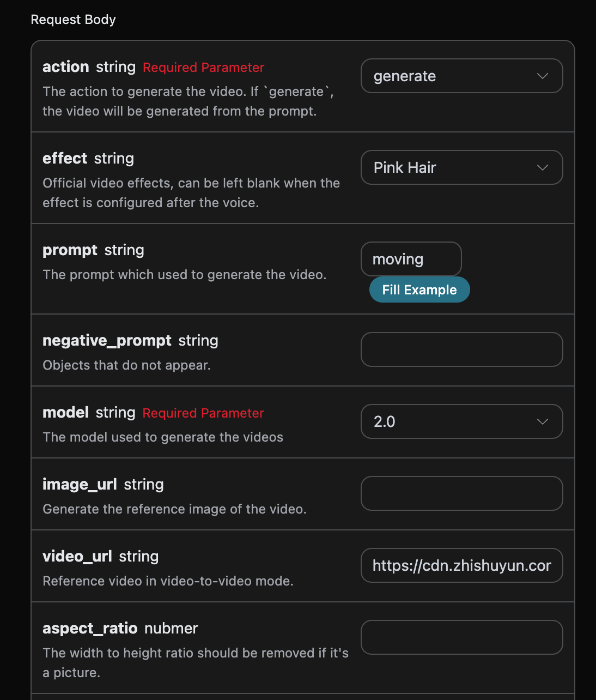Focus the aspect_ratio input box
596x700 pixels.
point(461,638)
